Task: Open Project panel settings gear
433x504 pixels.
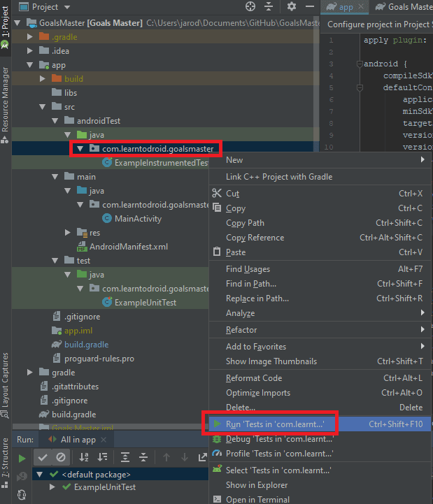Action: pyautogui.click(x=292, y=6)
